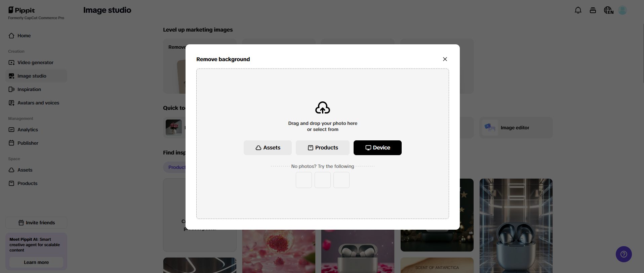The width and height of the screenshot is (644, 273).
Task: Open the pink flower bubble thumbnail
Action: (x=279, y=251)
